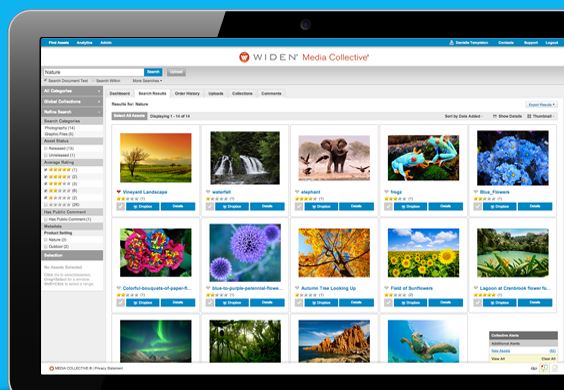This screenshot has height=390, width=564.
Task: Click the red heart beside Vineyard Landscape
Action: pos(119,192)
